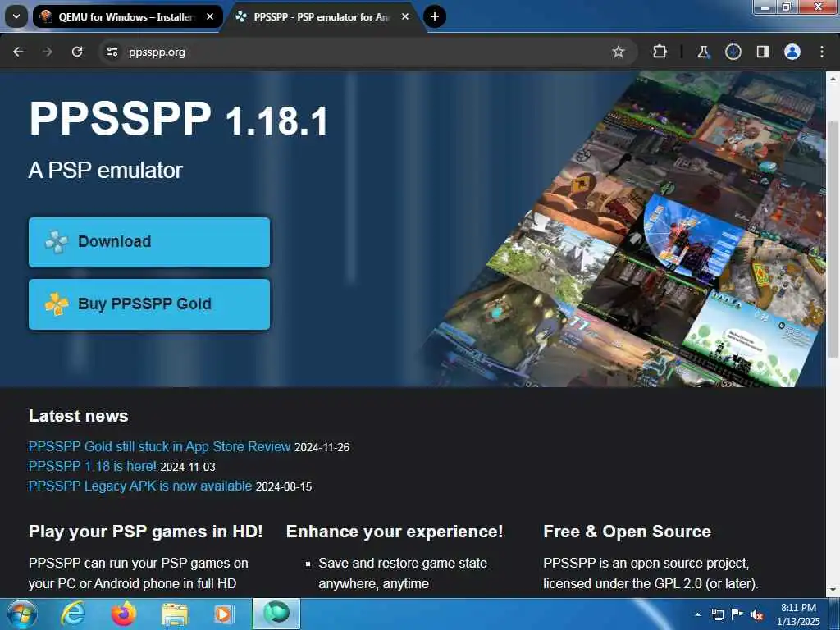Open the Downloads indicator icon
This screenshot has width=840, height=630.
(733, 52)
